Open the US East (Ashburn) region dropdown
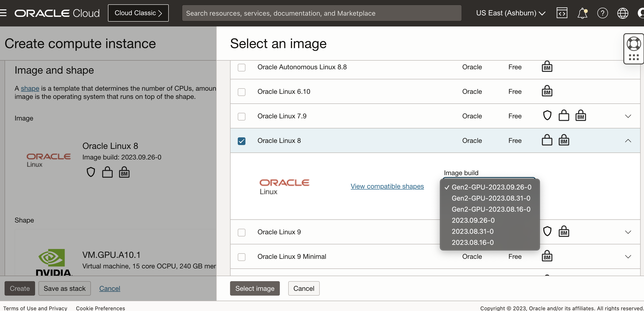Viewport: 644px width, 311px height. point(511,13)
